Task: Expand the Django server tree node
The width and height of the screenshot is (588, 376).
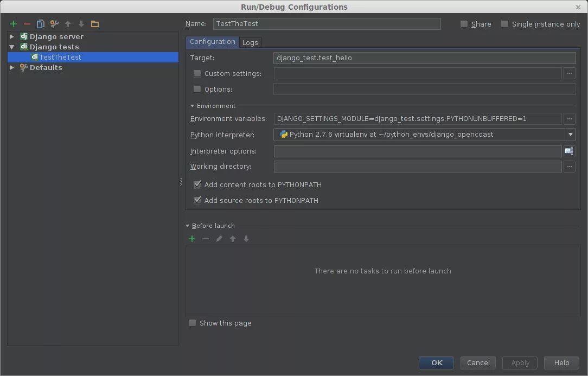Action: click(11, 36)
